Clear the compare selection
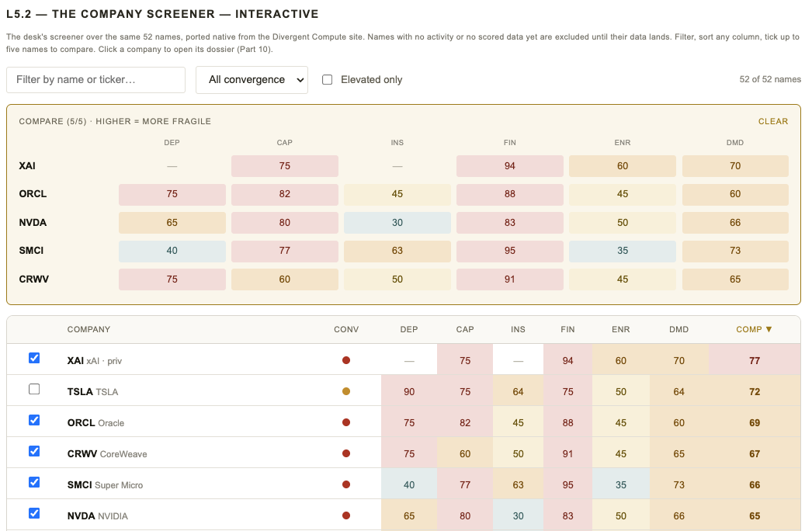 [x=772, y=121]
